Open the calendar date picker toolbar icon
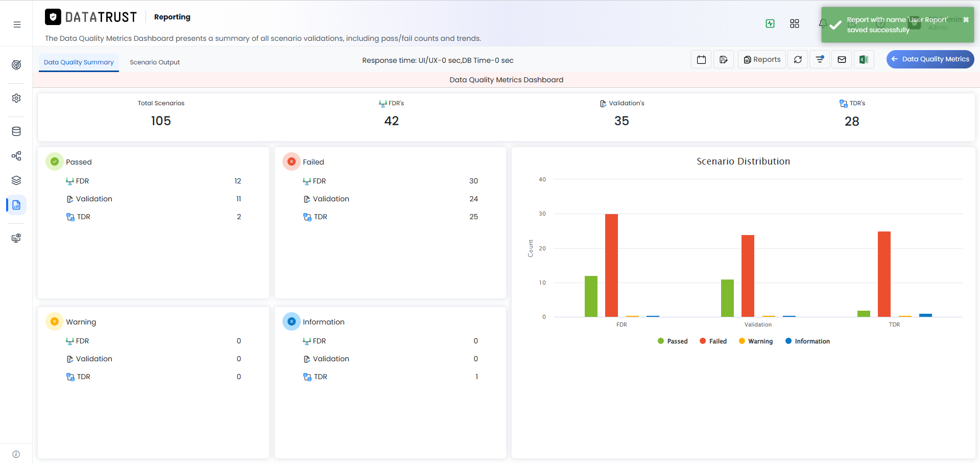 pyautogui.click(x=701, y=59)
